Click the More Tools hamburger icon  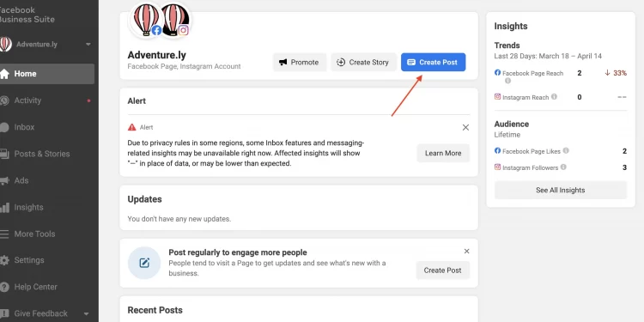click(x=4, y=234)
